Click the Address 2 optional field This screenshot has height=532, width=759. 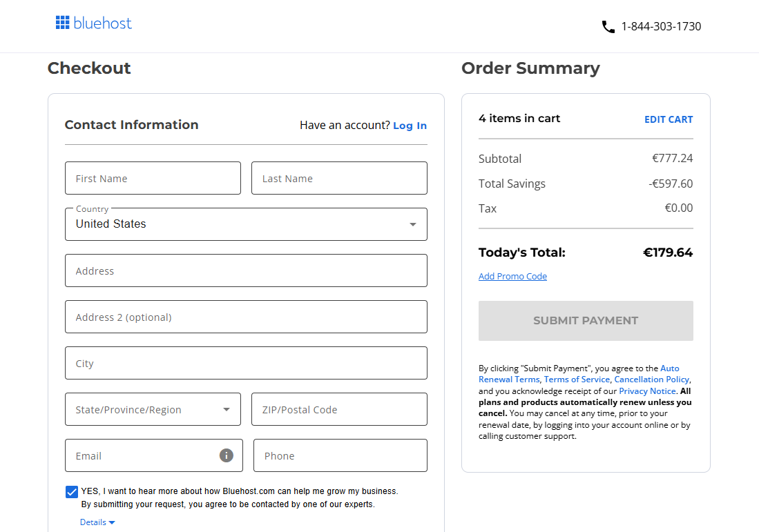click(246, 317)
